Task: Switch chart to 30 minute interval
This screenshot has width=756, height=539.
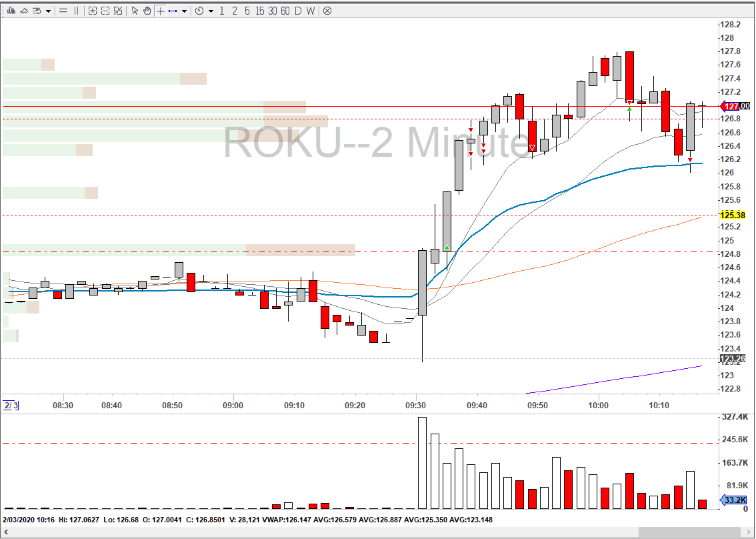Action: pos(273,11)
